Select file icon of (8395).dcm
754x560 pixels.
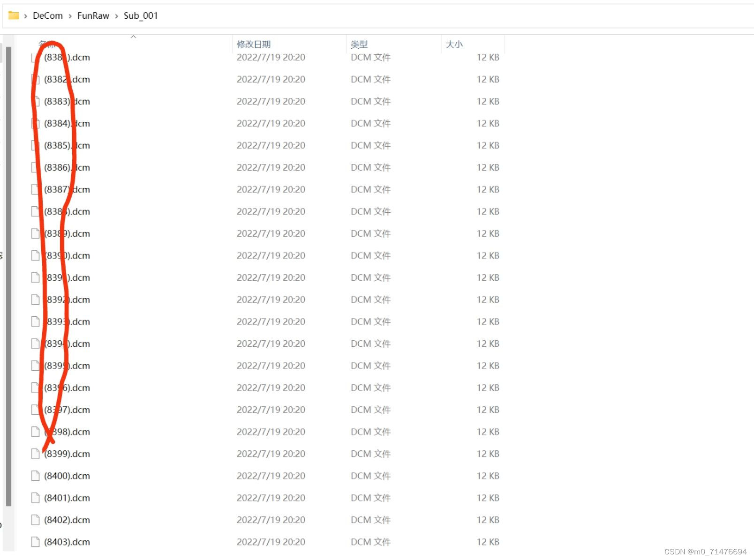(35, 366)
